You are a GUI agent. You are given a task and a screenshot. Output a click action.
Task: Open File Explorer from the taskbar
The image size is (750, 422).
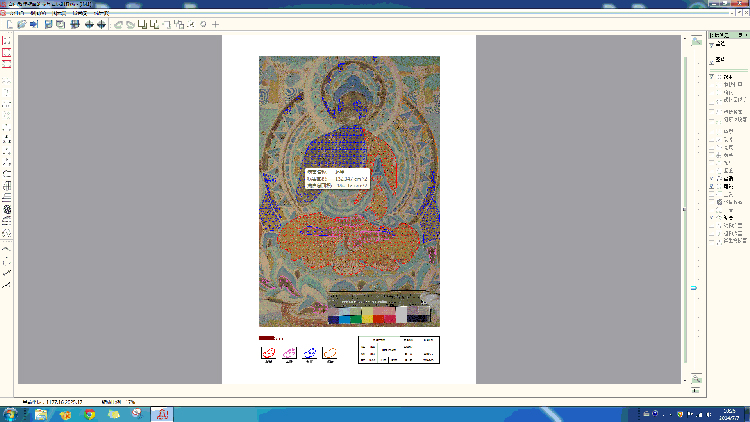41,414
